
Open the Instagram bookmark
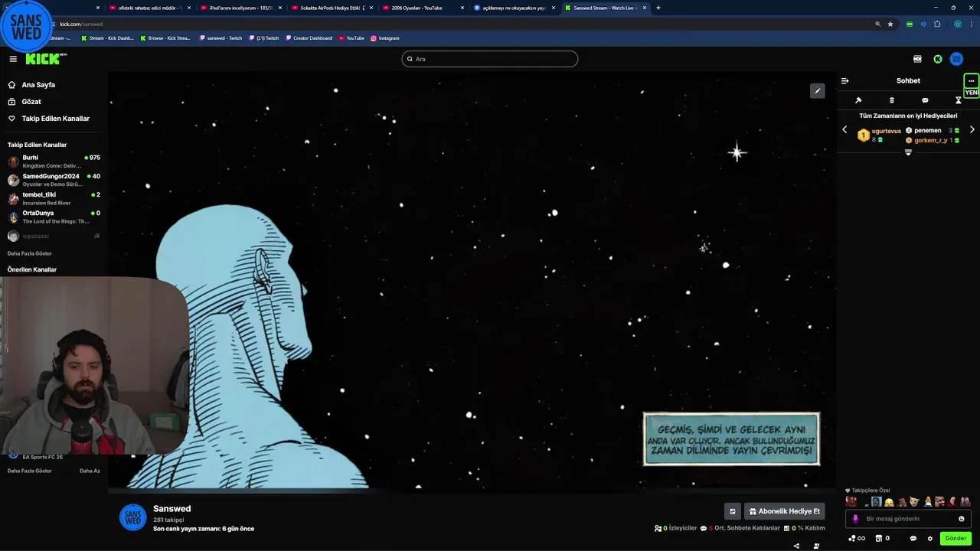(x=384, y=38)
